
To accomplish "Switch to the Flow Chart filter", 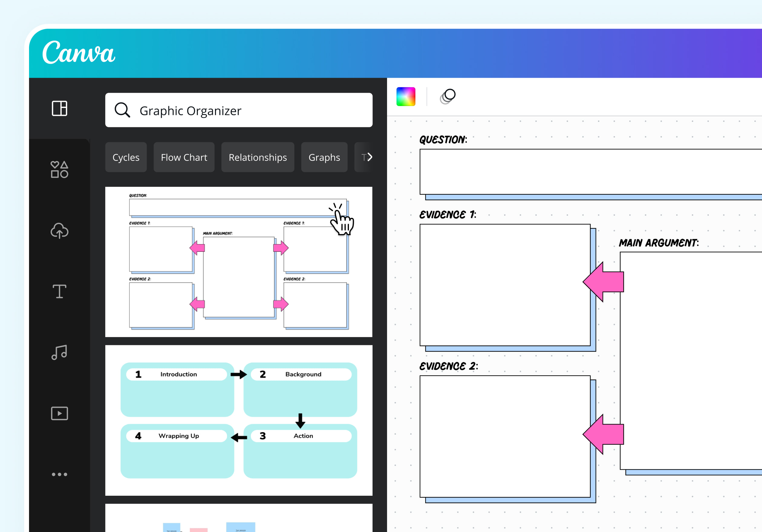I will tap(184, 157).
